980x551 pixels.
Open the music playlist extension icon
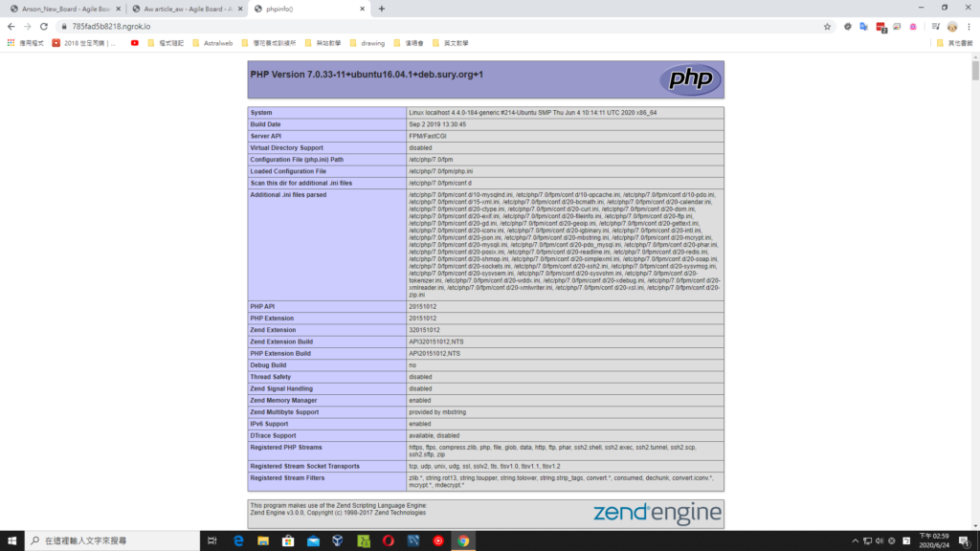tap(936, 27)
